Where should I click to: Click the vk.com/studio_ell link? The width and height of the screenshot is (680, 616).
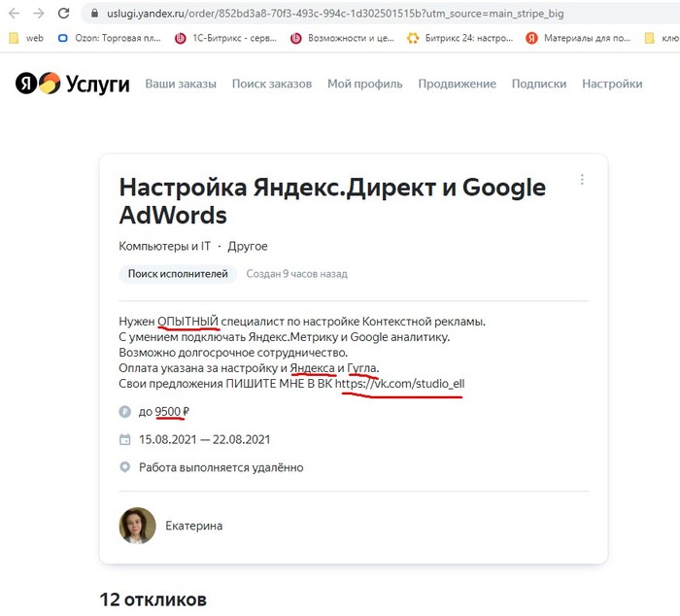399,384
